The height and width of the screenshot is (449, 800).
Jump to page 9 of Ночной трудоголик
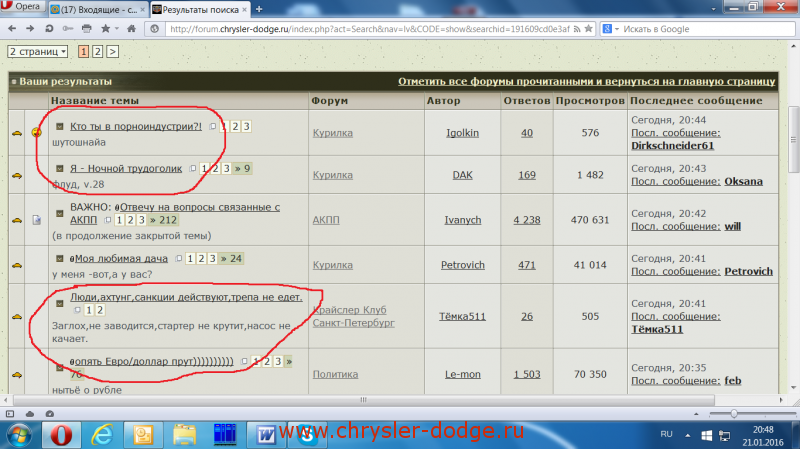[242, 168]
